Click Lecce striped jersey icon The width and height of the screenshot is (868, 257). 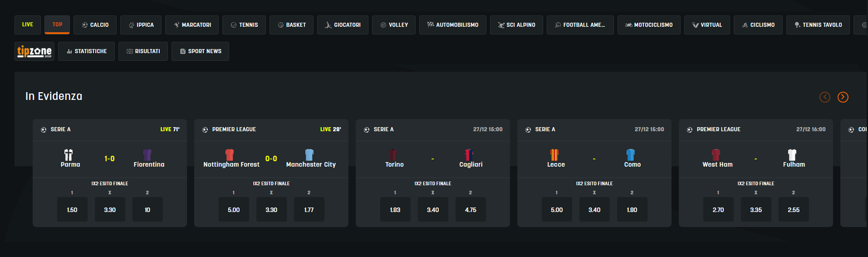(554, 155)
